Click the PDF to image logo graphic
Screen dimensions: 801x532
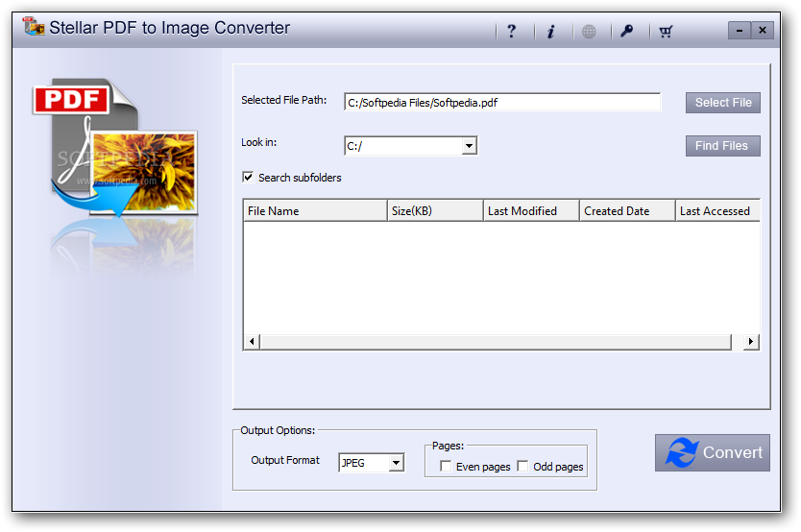click(115, 148)
